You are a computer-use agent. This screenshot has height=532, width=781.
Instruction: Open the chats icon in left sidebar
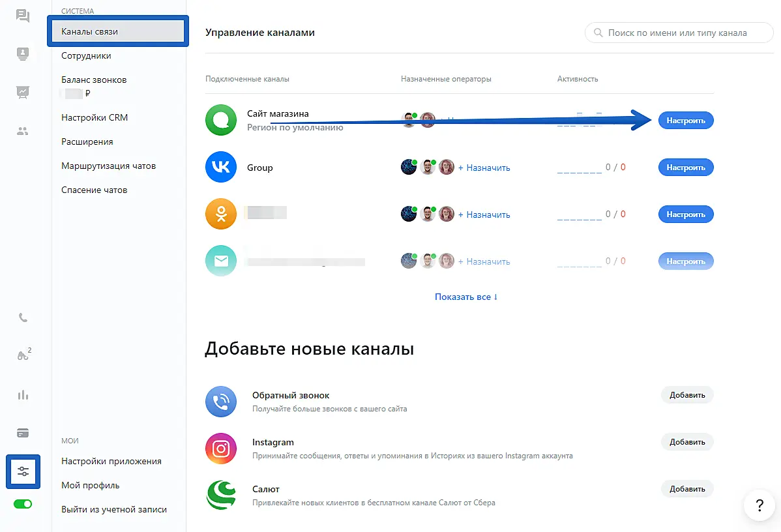tap(22, 16)
